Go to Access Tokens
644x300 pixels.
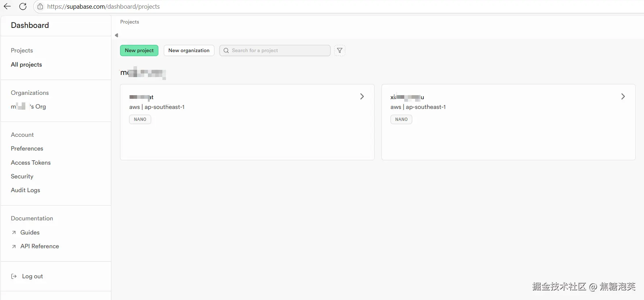pyautogui.click(x=31, y=162)
